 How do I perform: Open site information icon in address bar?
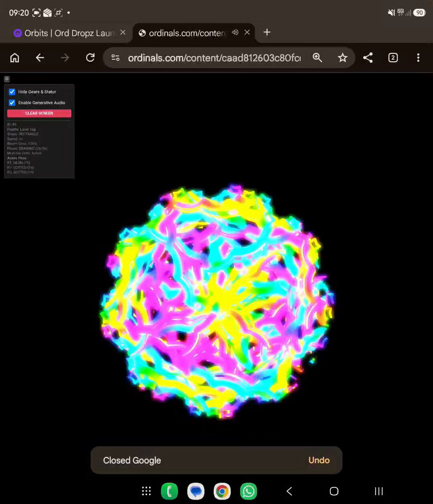coord(115,58)
